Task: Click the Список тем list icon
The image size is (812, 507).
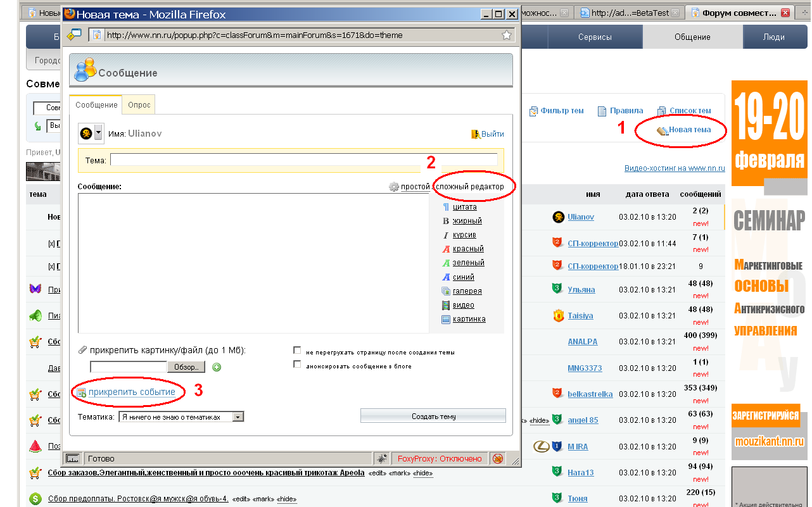Action: point(662,111)
